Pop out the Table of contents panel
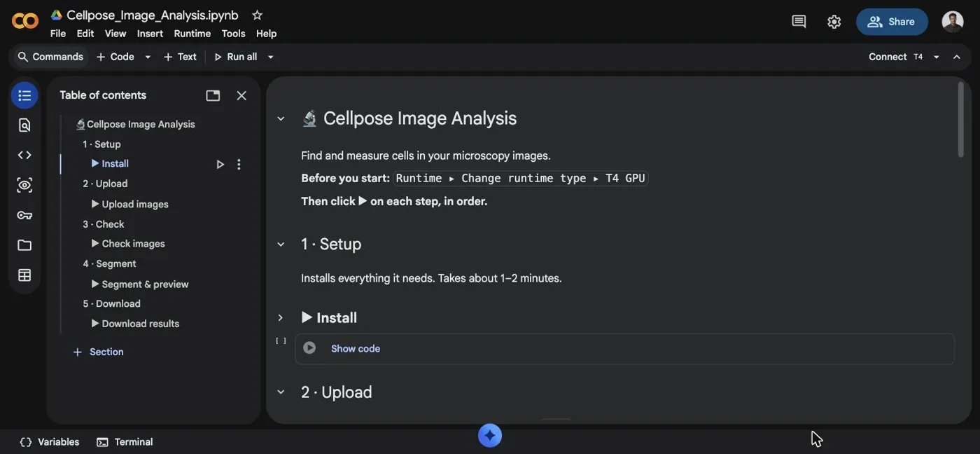 [x=213, y=95]
